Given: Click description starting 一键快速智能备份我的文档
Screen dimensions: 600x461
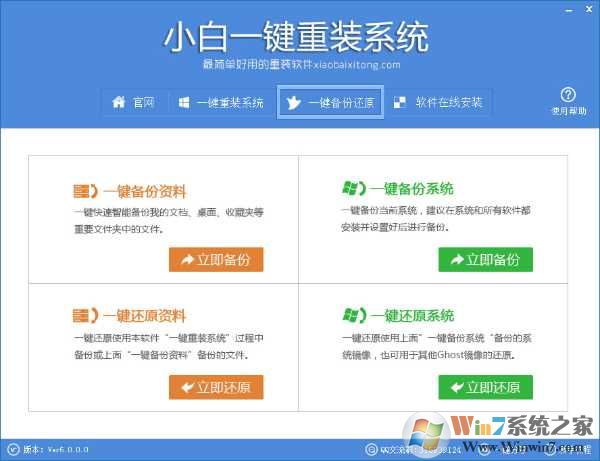Looking at the screenshot, I should [x=169, y=220].
